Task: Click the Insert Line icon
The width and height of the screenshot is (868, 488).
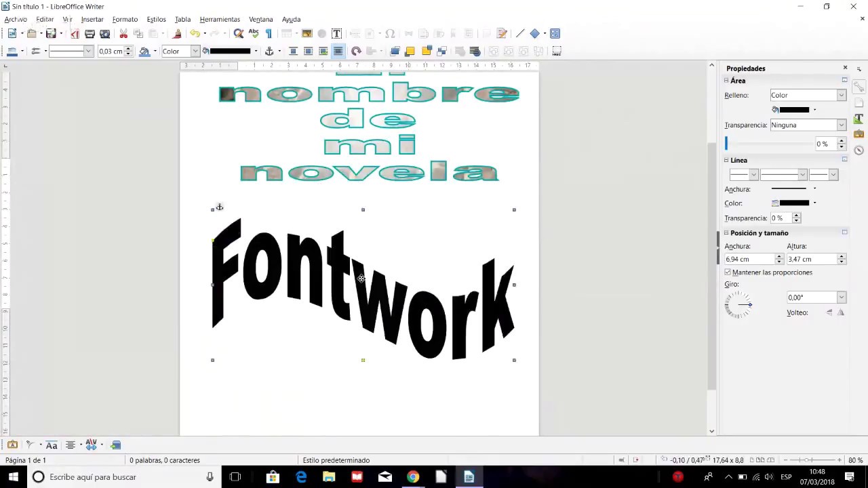Action: (520, 33)
